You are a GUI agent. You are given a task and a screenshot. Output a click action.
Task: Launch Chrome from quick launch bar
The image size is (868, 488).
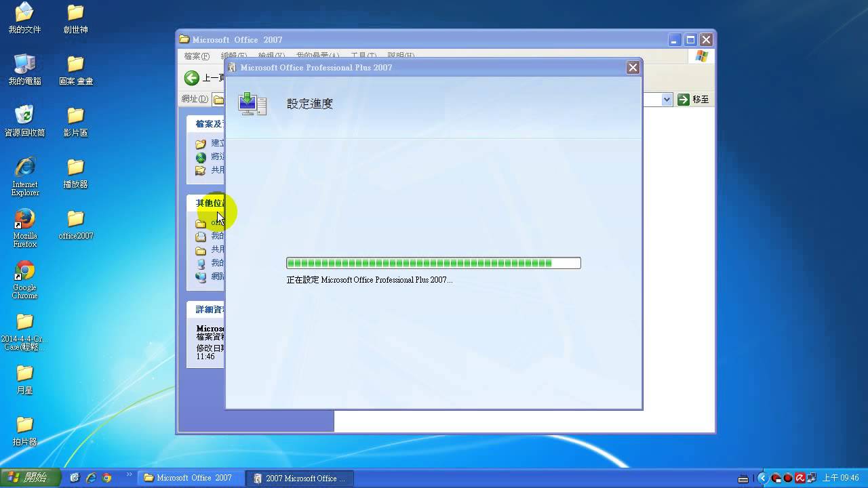tap(106, 478)
